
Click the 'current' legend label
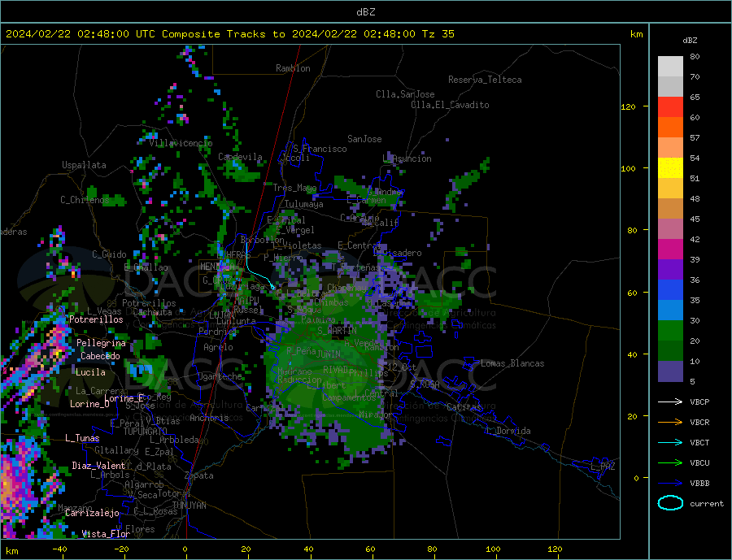[707, 504]
